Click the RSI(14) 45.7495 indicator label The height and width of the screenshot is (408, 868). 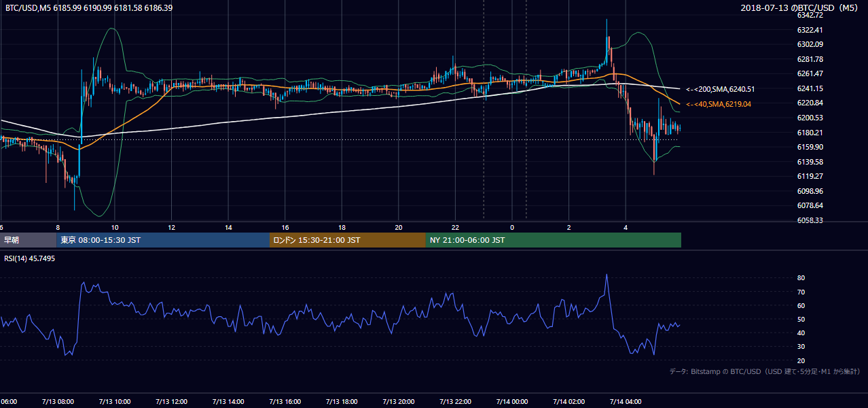pyautogui.click(x=30, y=258)
